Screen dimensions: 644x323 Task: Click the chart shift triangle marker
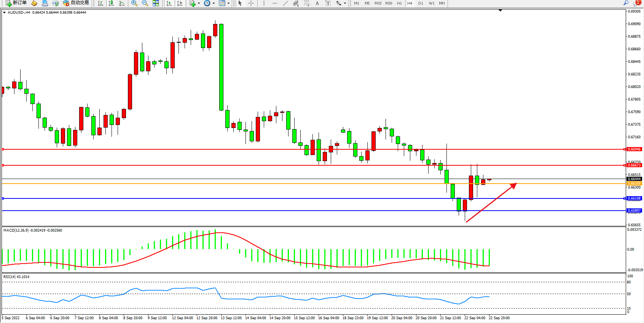[x=500, y=10]
